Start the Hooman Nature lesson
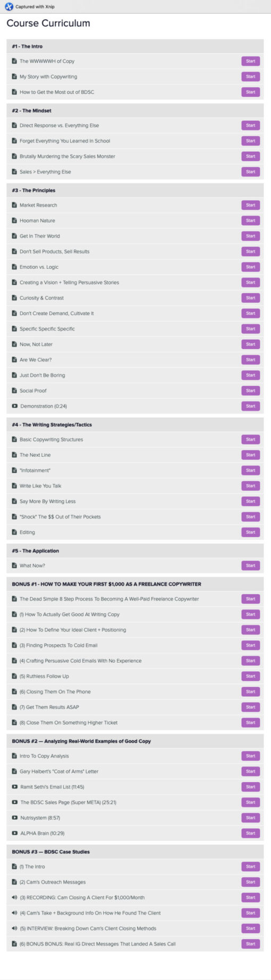Image resolution: width=271 pixels, height=980 pixels. (250, 220)
